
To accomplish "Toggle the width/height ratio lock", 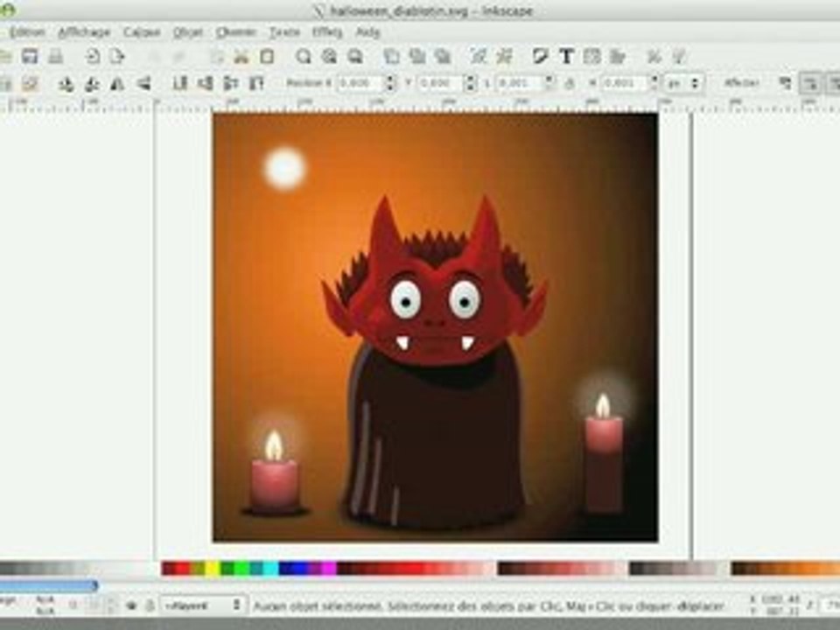I will 570,84.
